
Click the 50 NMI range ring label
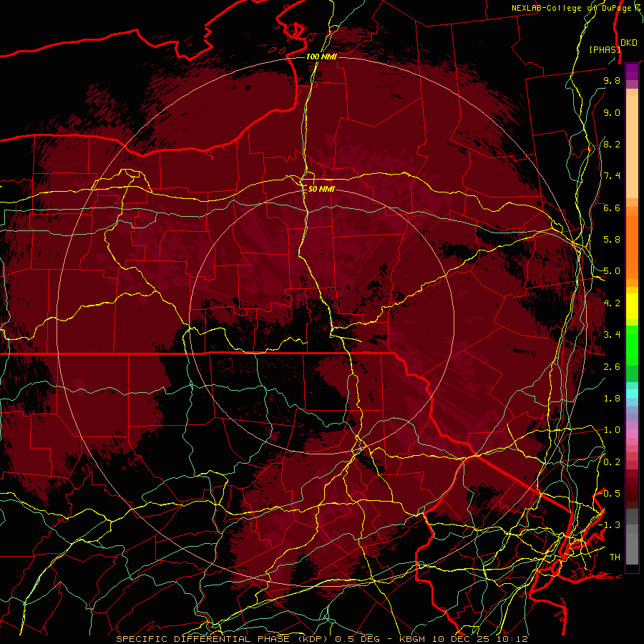[321, 189]
